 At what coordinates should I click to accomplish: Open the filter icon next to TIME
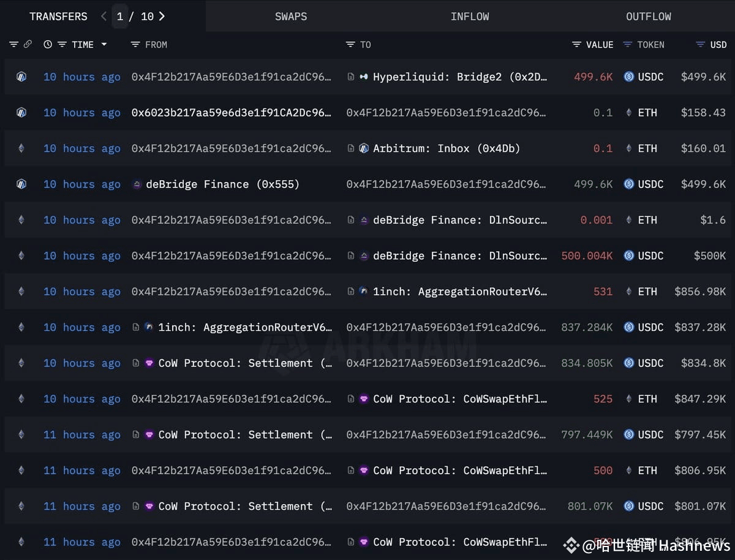click(x=62, y=45)
